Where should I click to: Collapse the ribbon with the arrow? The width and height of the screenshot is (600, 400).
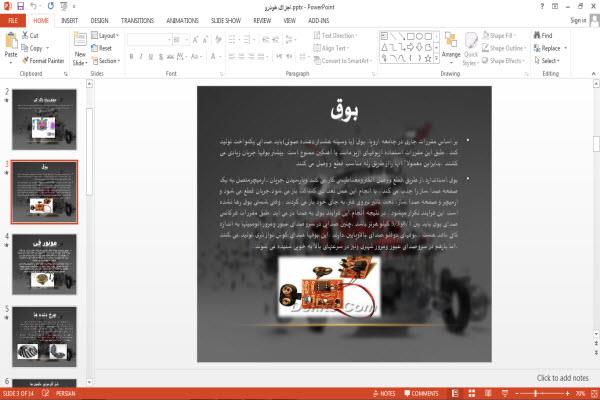click(593, 73)
